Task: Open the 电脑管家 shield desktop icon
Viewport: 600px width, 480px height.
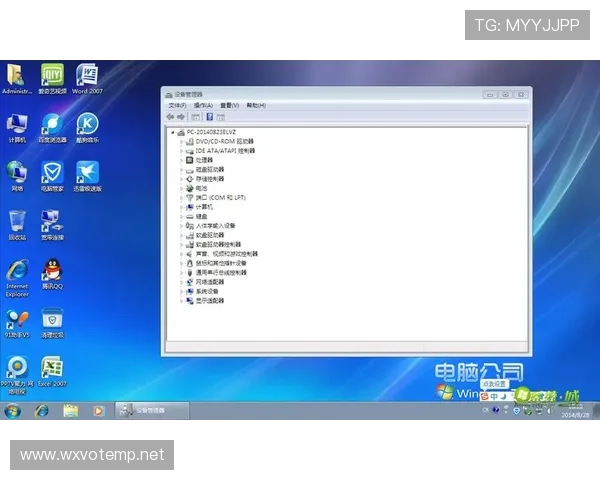Action: click(x=52, y=172)
